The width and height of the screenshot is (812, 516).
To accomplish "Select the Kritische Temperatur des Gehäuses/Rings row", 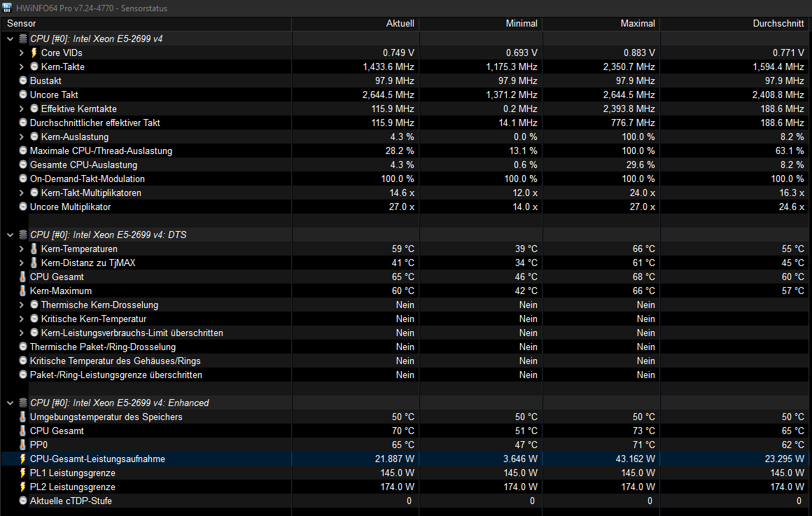I will (x=406, y=361).
